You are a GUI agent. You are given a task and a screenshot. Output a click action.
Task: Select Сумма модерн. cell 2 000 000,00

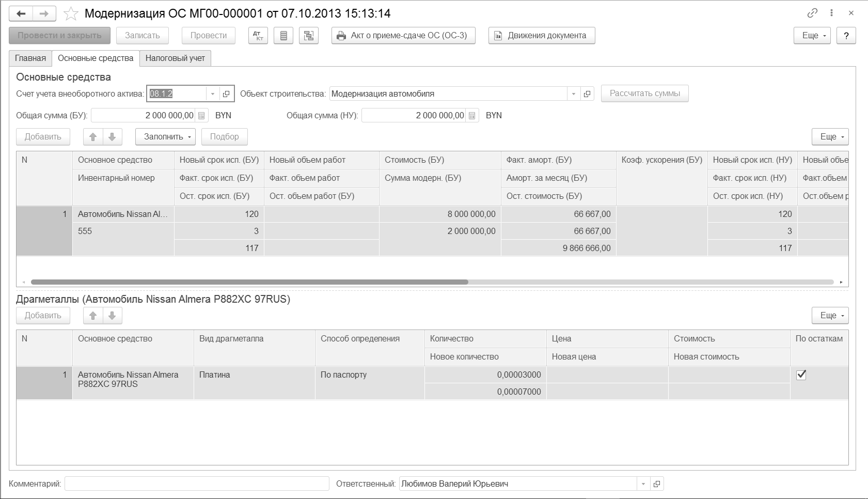pos(440,231)
